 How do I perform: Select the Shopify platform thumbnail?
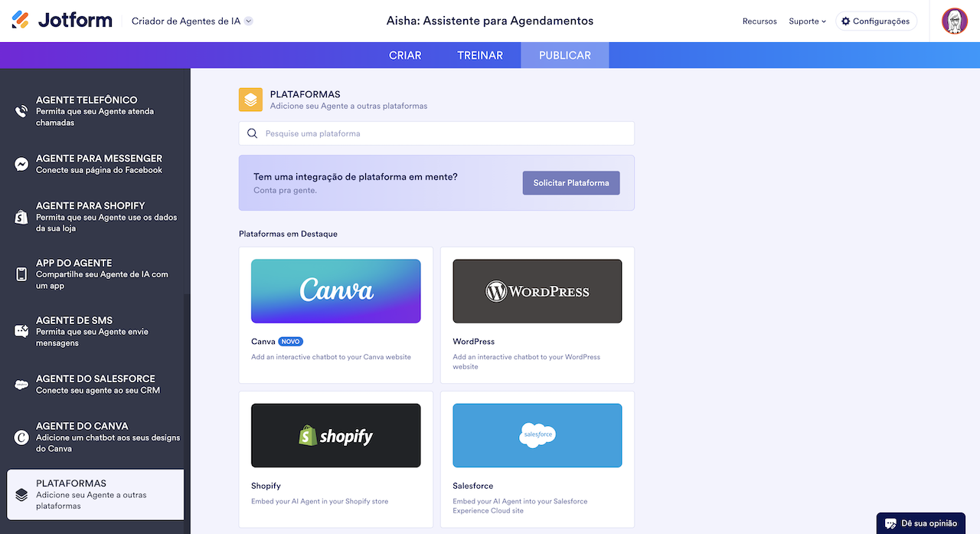pos(335,435)
